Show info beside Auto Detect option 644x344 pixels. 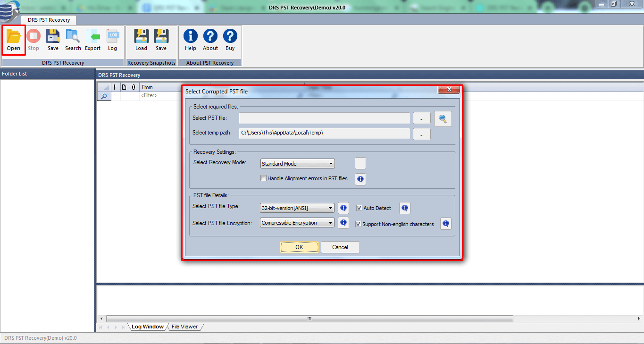tap(405, 208)
